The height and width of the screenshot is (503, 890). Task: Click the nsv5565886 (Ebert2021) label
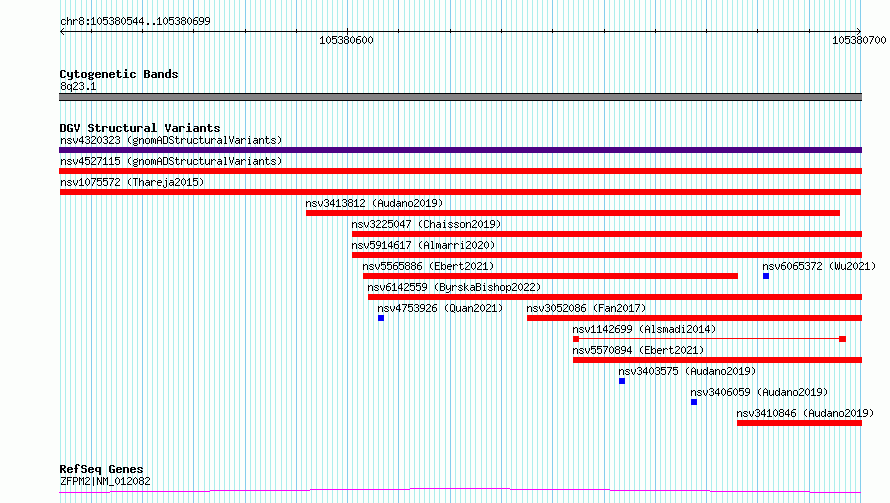click(x=428, y=266)
